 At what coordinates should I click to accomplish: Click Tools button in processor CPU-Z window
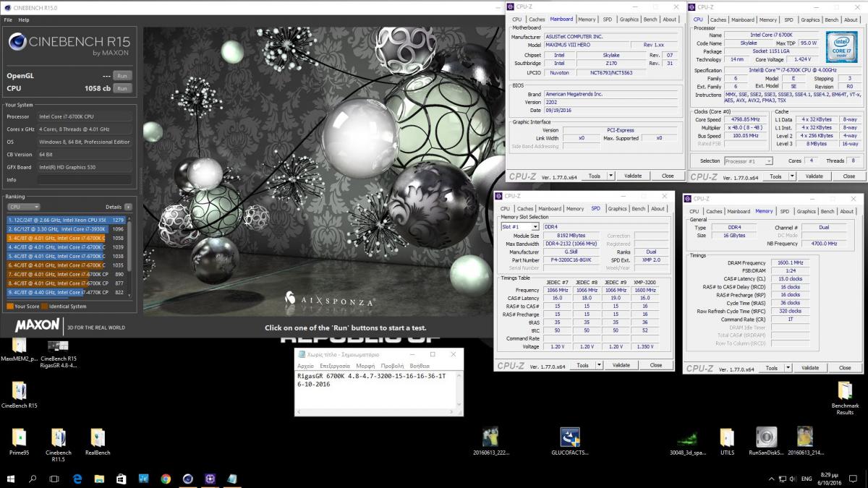[775, 176]
